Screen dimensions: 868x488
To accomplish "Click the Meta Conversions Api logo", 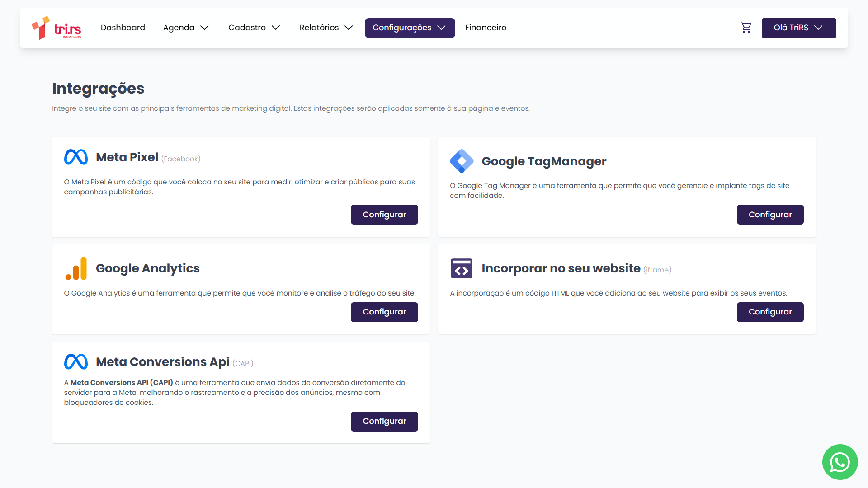I will 76,362.
